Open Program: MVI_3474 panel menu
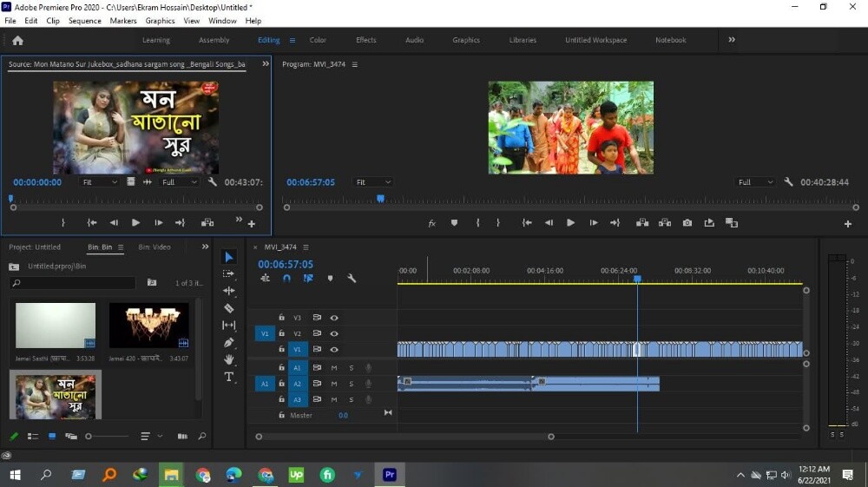Image resolution: width=868 pixels, height=487 pixels. click(x=354, y=64)
